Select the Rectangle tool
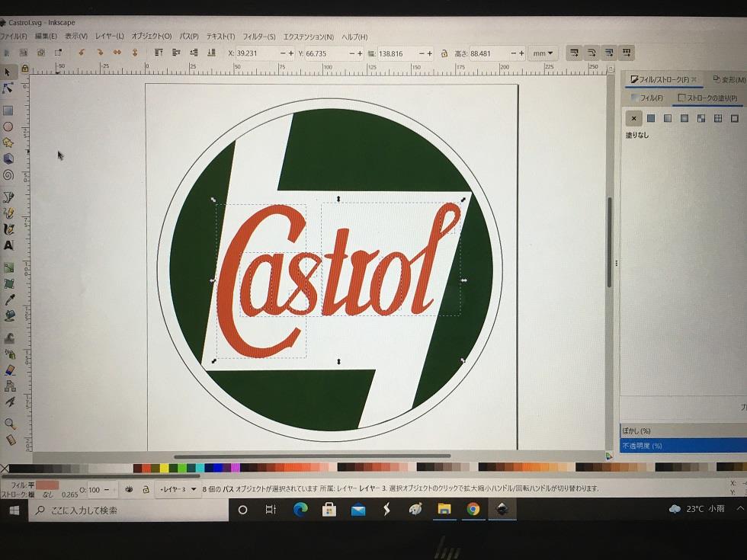This screenshot has width=747, height=560. pos(8,110)
